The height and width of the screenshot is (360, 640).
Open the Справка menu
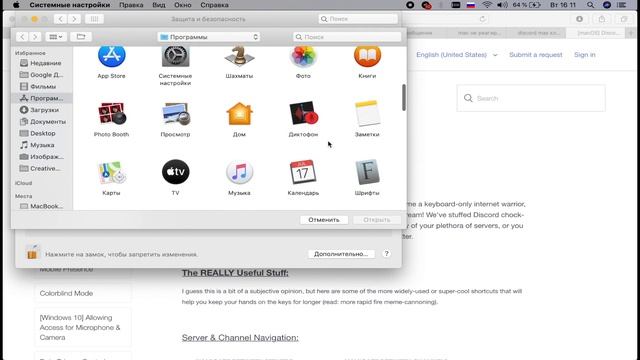214,5
